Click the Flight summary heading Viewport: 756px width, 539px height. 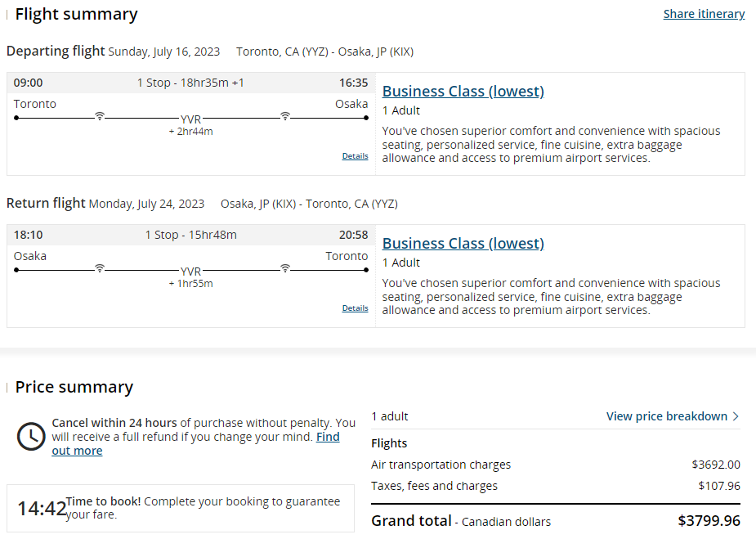pos(76,14)
